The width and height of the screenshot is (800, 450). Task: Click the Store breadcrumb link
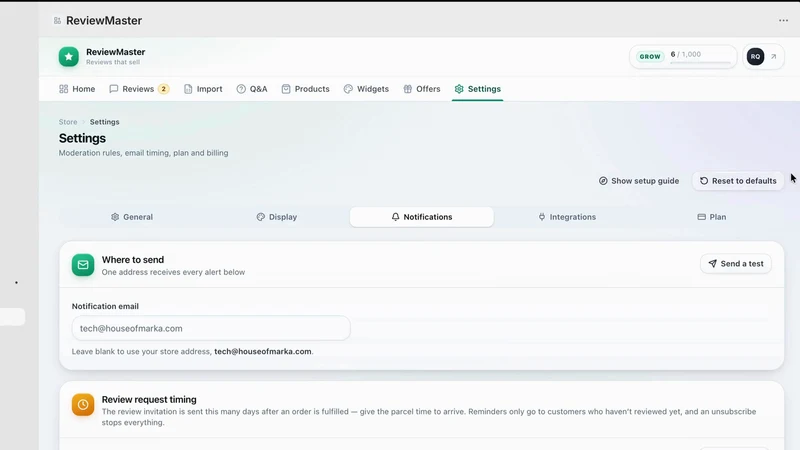pos(68,122)
